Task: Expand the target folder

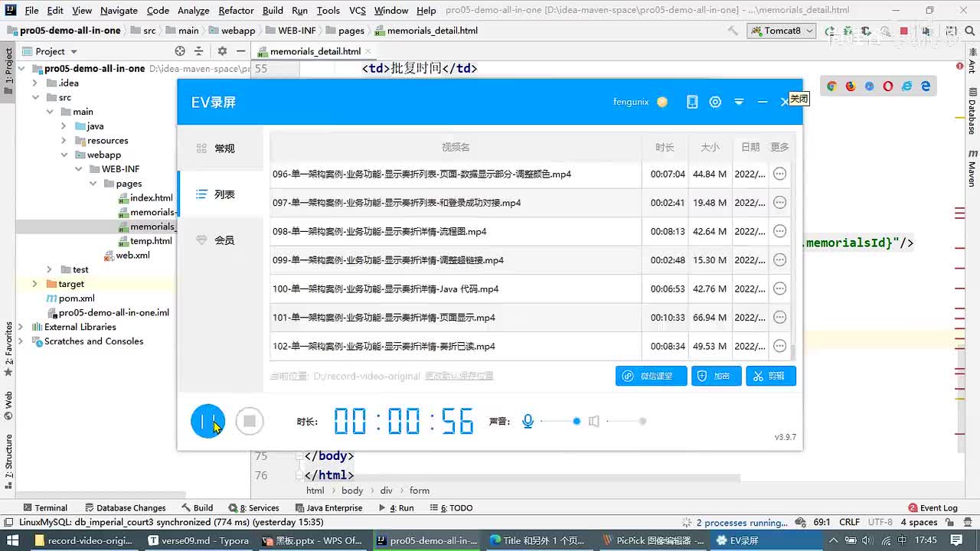Action: tap(34, 284)
